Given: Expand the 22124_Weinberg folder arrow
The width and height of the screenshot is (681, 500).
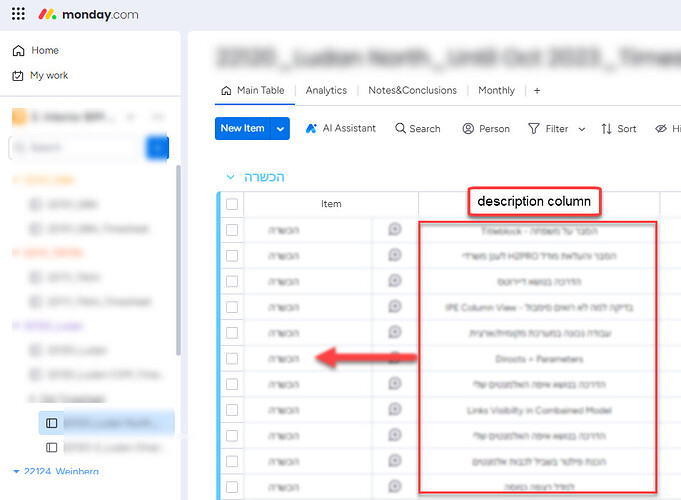Looking at the screenshot, I should pyautogui.click(x=17, y=471).
